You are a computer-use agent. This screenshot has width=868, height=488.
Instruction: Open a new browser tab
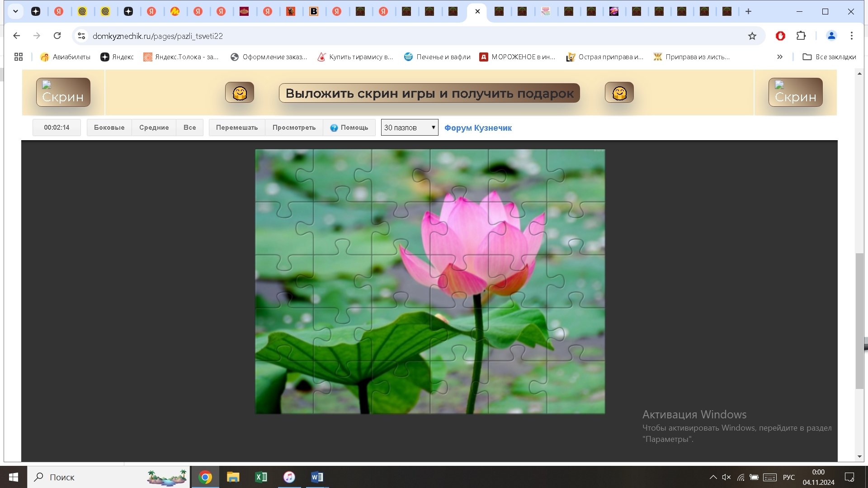click(748, 12)
